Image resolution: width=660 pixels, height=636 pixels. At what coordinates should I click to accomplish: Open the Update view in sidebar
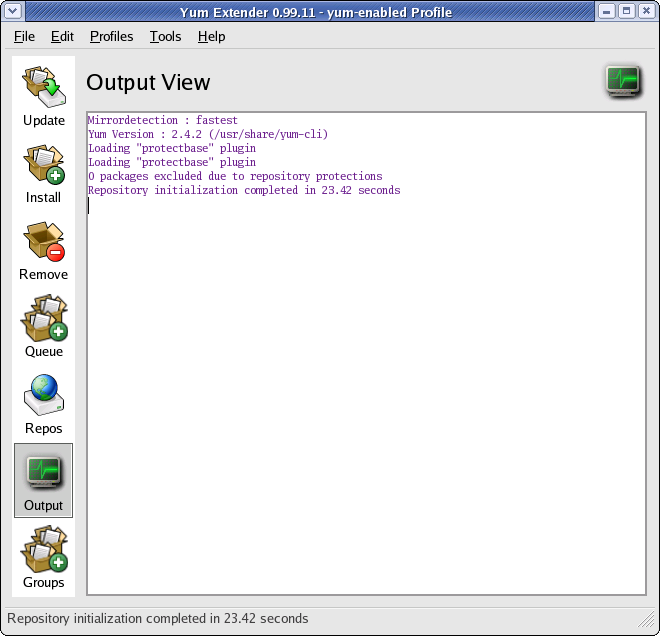tap(44, 96)
